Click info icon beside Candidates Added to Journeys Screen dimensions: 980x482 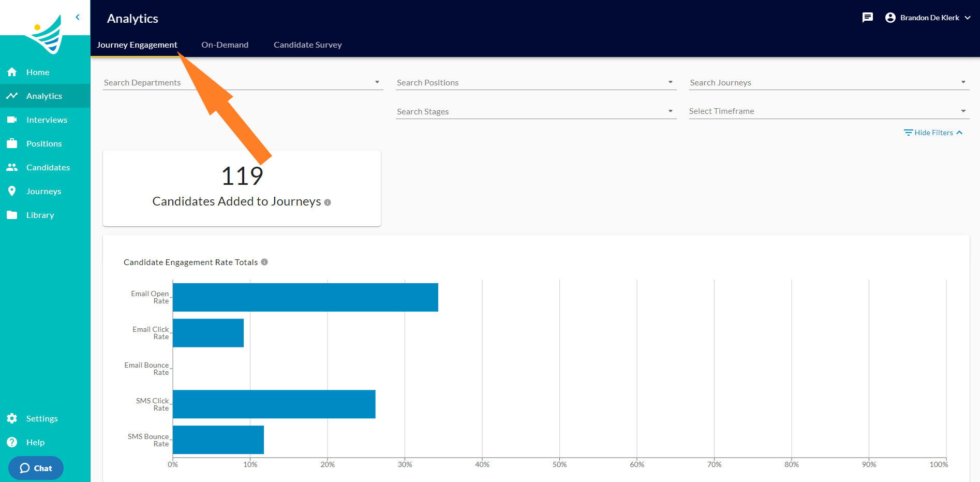click(328, 202)
